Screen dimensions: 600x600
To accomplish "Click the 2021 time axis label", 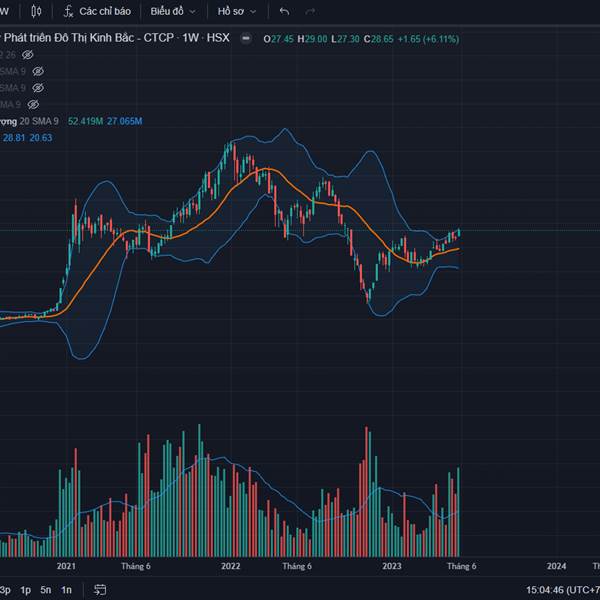I will [66, 566].
